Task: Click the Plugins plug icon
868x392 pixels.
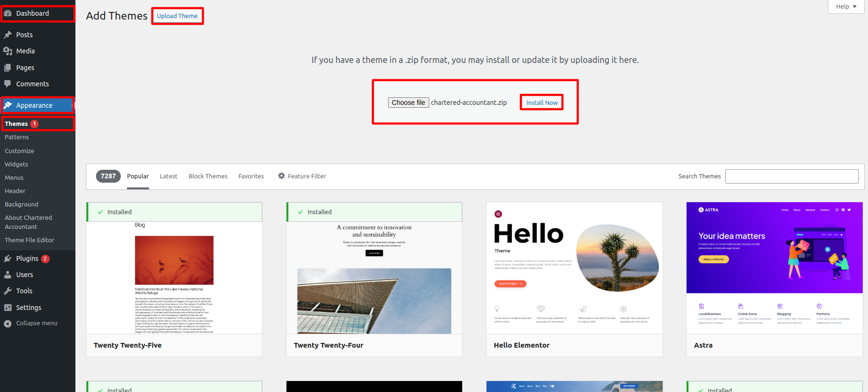Action: point(8,258)
